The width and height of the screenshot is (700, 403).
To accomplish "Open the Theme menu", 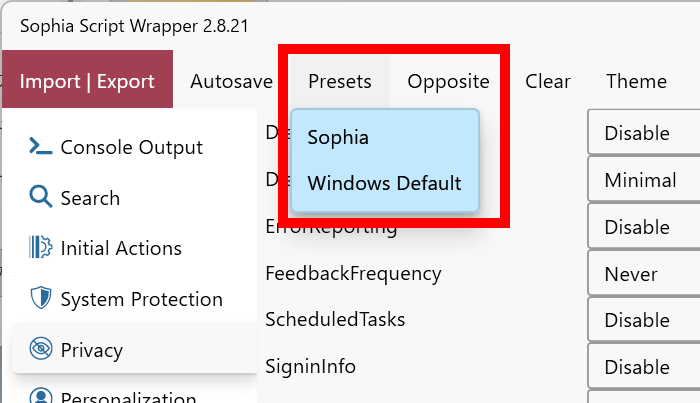I will [x=636, y=82].
